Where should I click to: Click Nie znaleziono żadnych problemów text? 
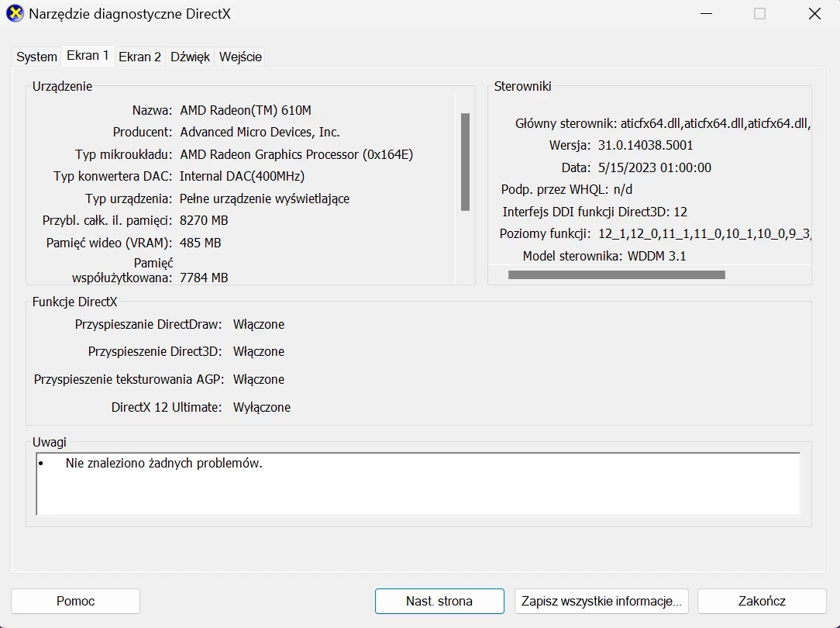click(164, 464)
